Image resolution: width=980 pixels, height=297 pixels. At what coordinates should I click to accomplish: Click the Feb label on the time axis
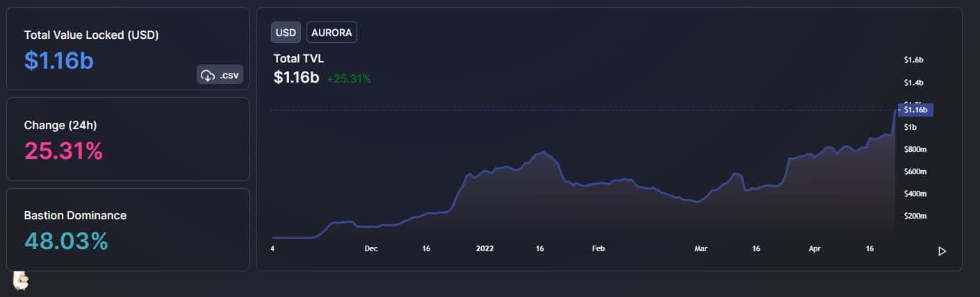598,248
